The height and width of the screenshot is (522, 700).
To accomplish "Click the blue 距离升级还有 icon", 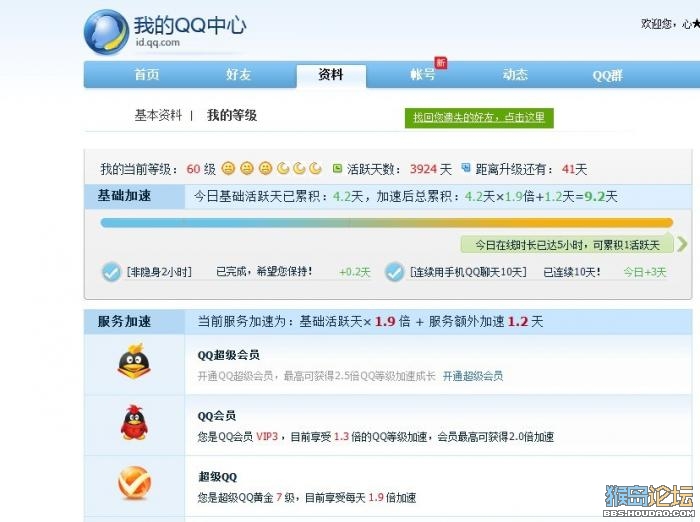I will [x=466, y=168].
